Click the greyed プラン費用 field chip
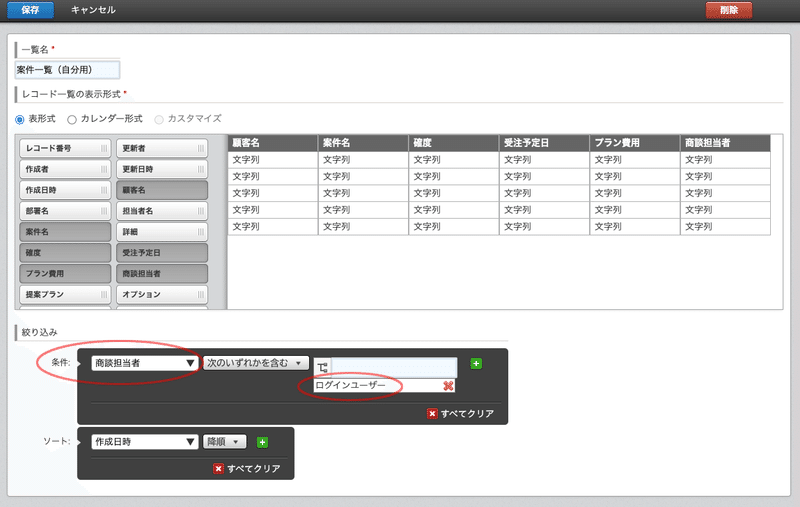Viewport: 800px width, 507px height. pyautogui.click(x=65, y=274)
